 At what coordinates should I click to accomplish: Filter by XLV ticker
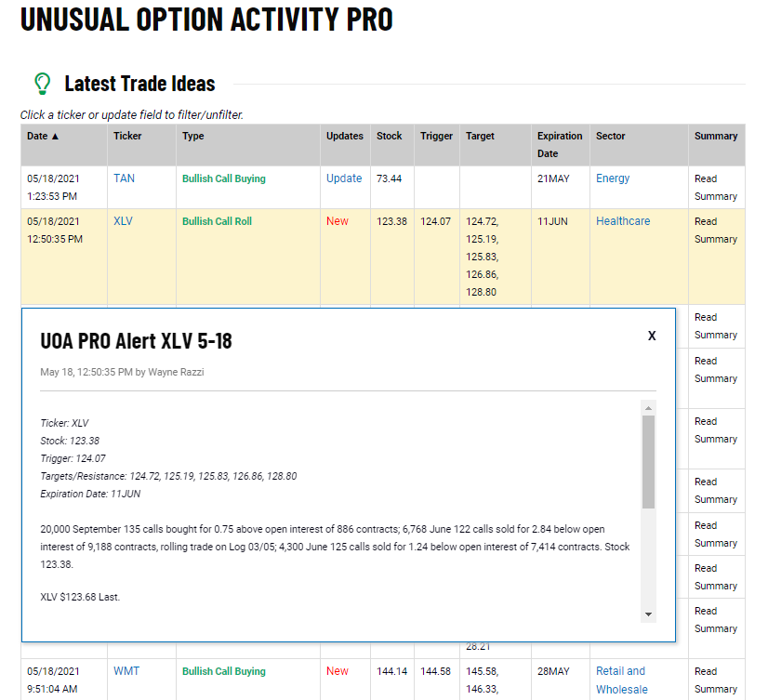123,221
